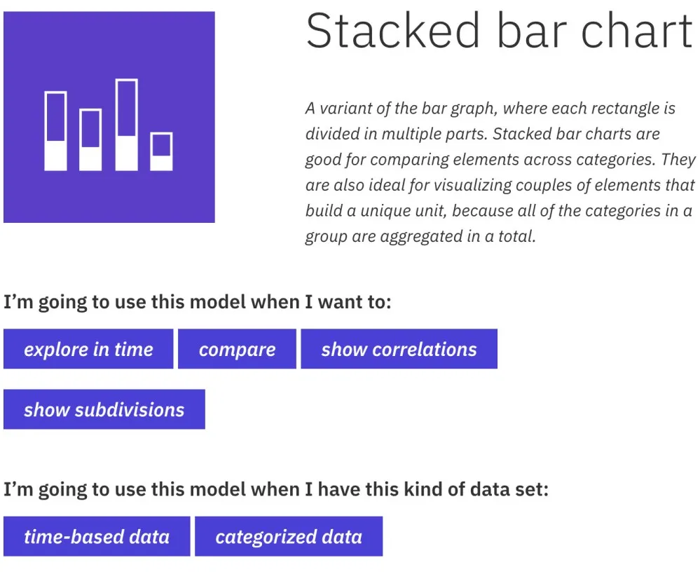Choose the 'time-based data' tag

point(97,536)
